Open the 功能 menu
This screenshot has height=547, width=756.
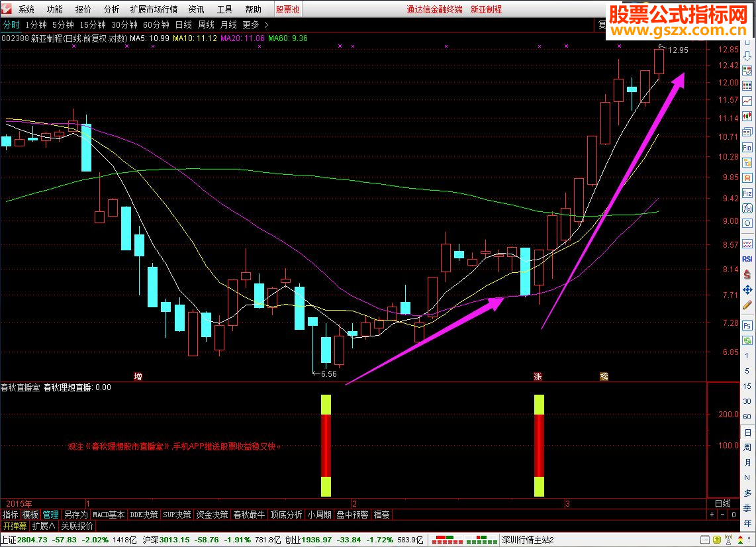[54, 9]
